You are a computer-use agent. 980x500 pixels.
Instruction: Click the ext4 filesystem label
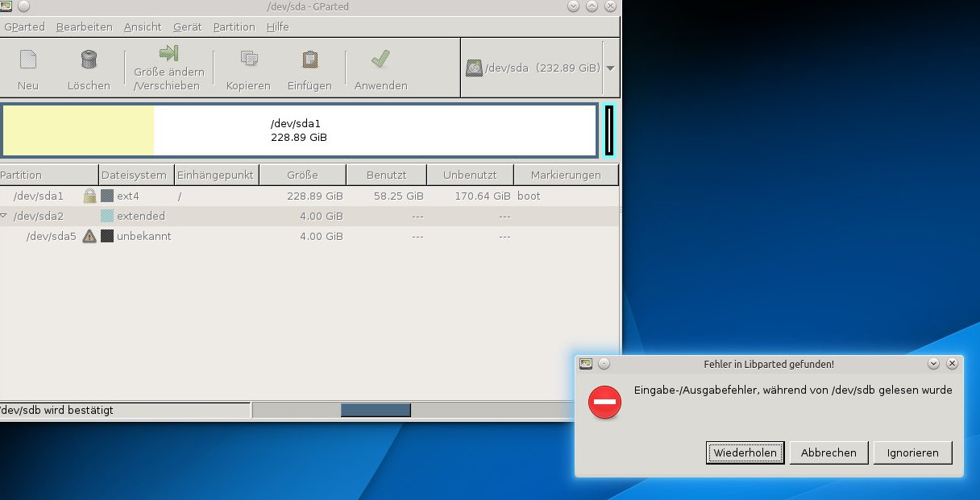[128, 196]
